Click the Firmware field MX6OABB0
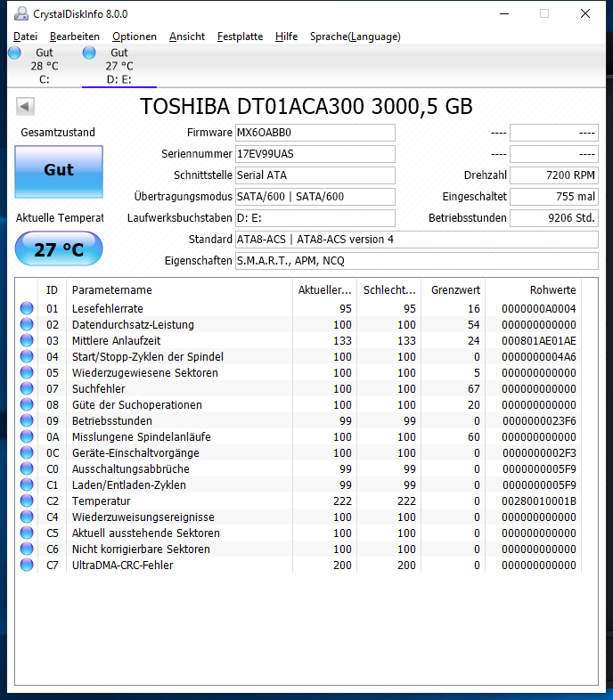This screenshot has width=613, height=700. (315, 133)
